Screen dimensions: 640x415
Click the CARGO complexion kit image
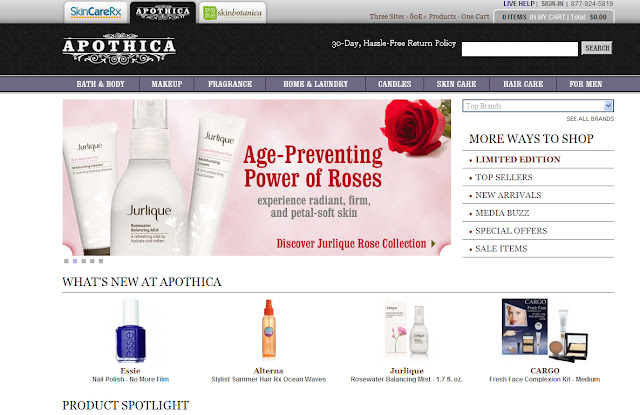(x=544, y=331)
